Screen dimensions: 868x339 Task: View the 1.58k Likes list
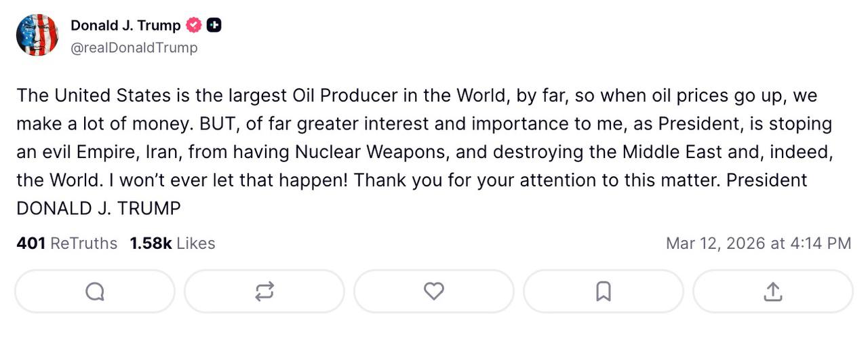click(x=172, y=243)
